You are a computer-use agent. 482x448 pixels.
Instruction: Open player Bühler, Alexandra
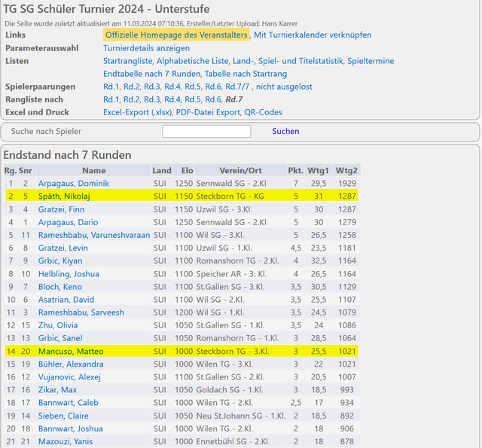coord(71,364)
